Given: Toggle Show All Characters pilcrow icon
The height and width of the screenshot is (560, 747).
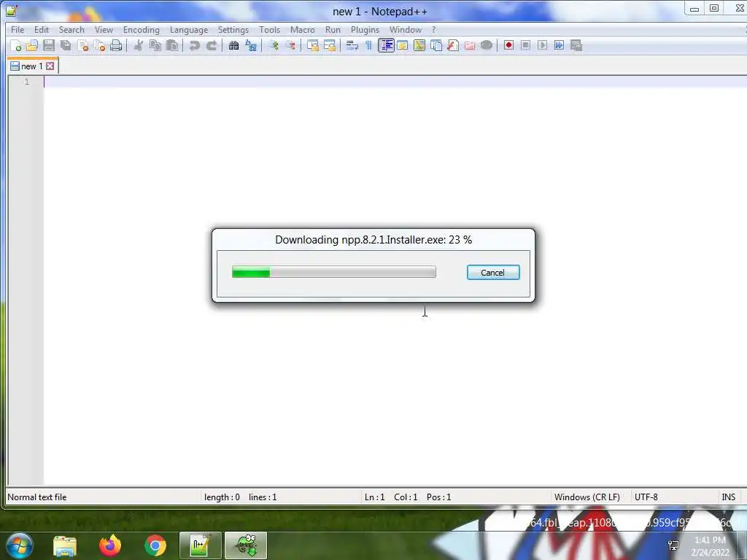Looking at the screenshot, I should (x=368, y=46).
